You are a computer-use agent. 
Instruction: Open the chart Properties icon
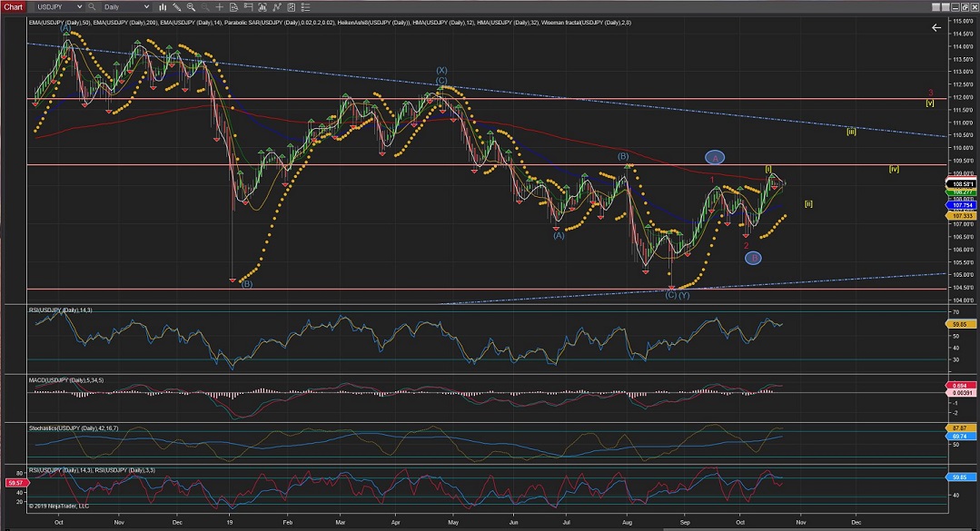point(292,7)
